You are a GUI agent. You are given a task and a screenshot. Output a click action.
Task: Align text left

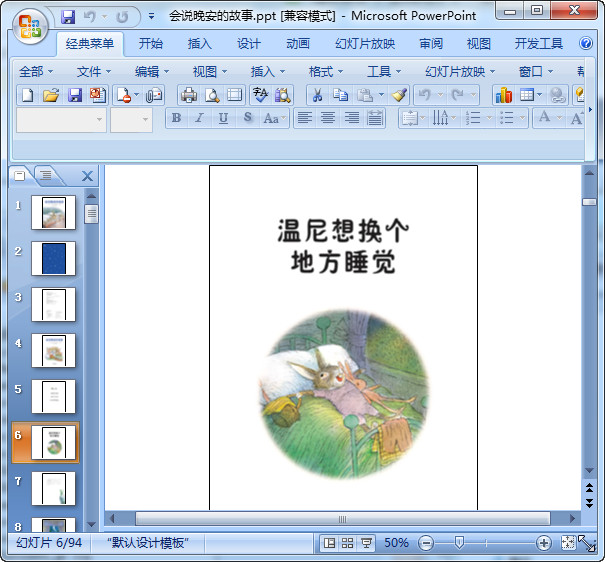point(305,118)
